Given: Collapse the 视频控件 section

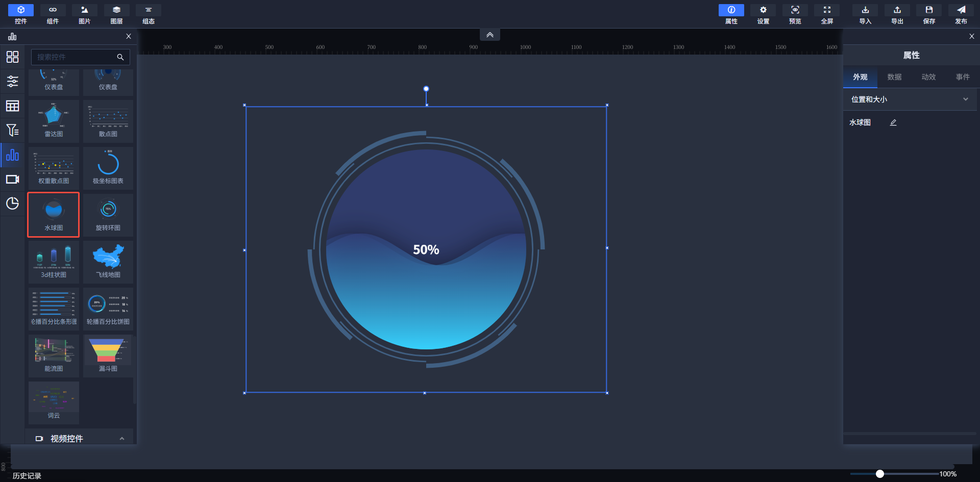Looking at the screenshot, I should 121,439.
